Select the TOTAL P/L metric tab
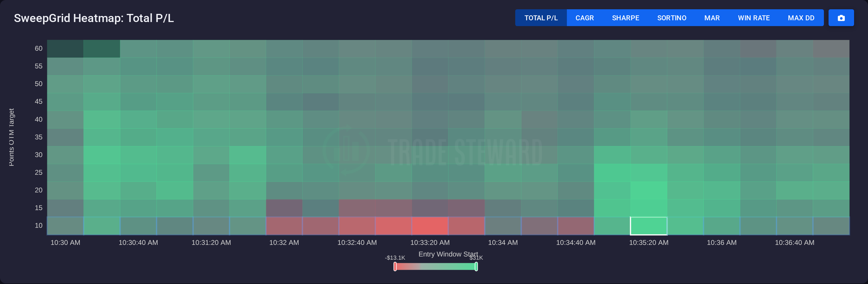Viewport: 868px width, 284px height. [541, 18]
